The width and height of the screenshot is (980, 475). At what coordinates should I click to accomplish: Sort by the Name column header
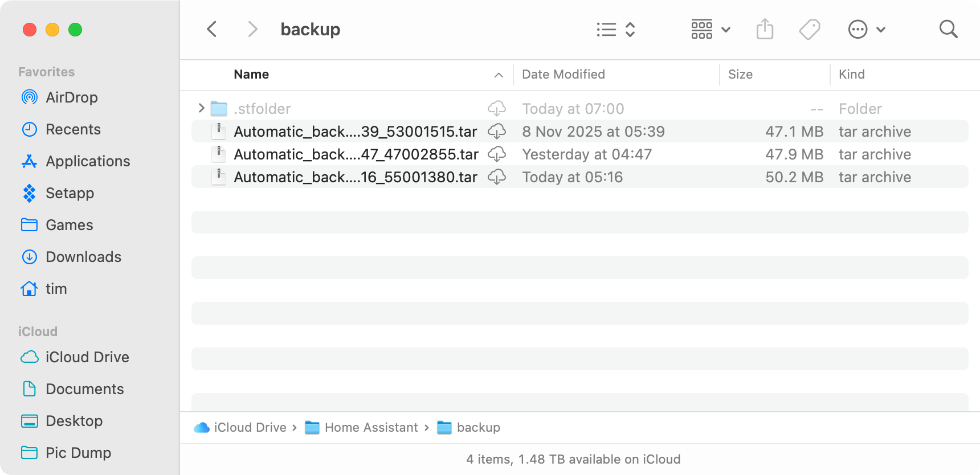pos(251,75)
